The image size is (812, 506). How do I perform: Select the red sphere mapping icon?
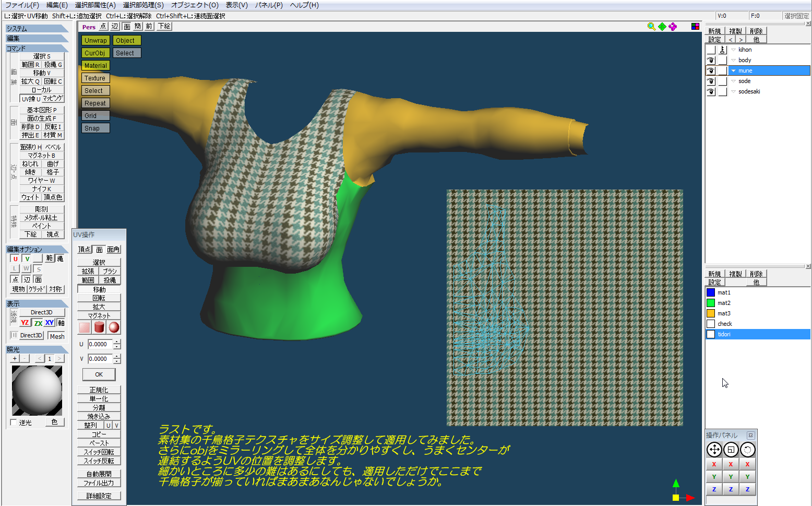[x=114, y=327]
